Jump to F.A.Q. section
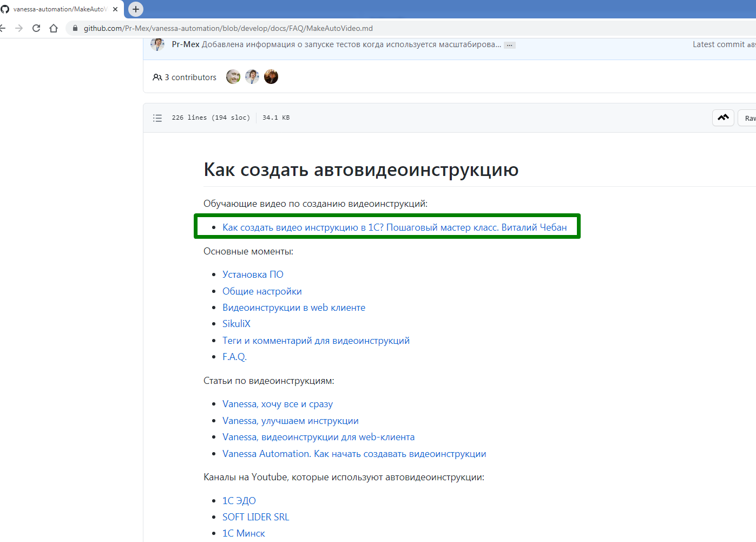This screenshot has height=542, width=756. [234, 357]
